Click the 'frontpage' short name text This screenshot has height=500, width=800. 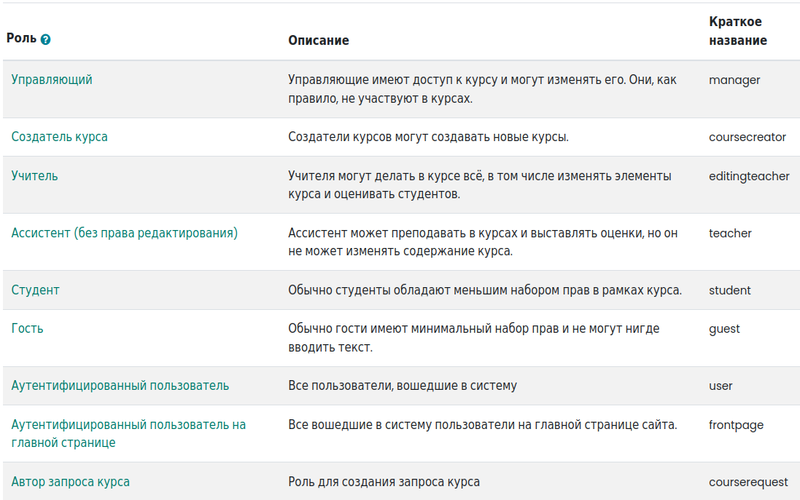point(736,424)
